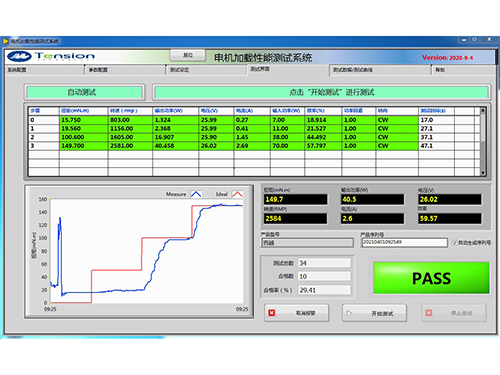Click the efficiency readout 59.57
The image size is (500, 375).
(449, 218)
